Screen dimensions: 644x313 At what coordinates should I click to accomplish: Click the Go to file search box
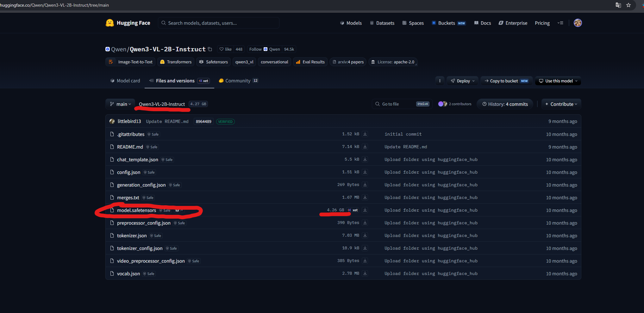click(402, 104)
